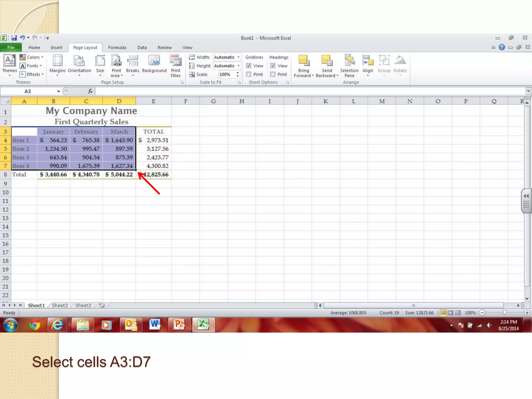Click the Save icon in Quick Access Toolbar
Viewport: 532px width, 399px height.
pyautogui.click(x=14, y=38)
